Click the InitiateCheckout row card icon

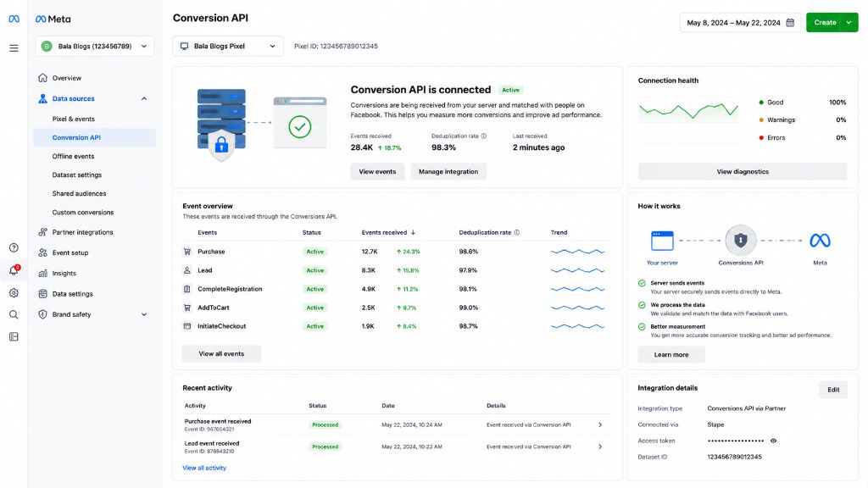click(x=187, y=326)
